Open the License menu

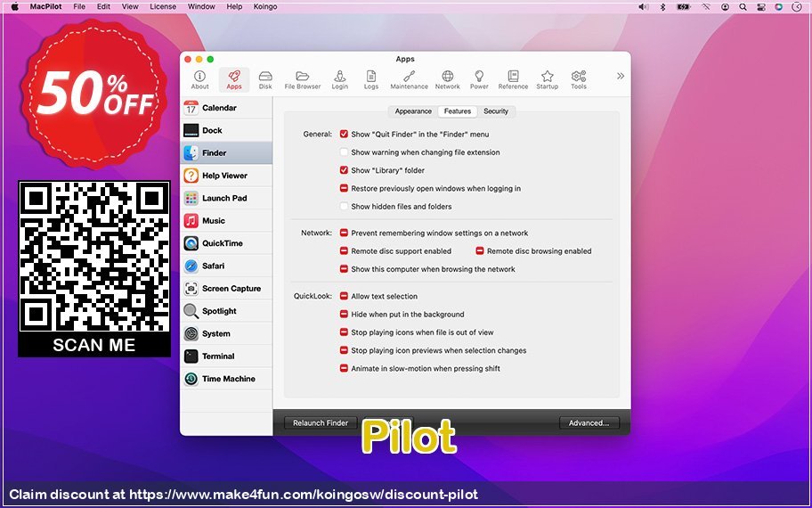163,7
